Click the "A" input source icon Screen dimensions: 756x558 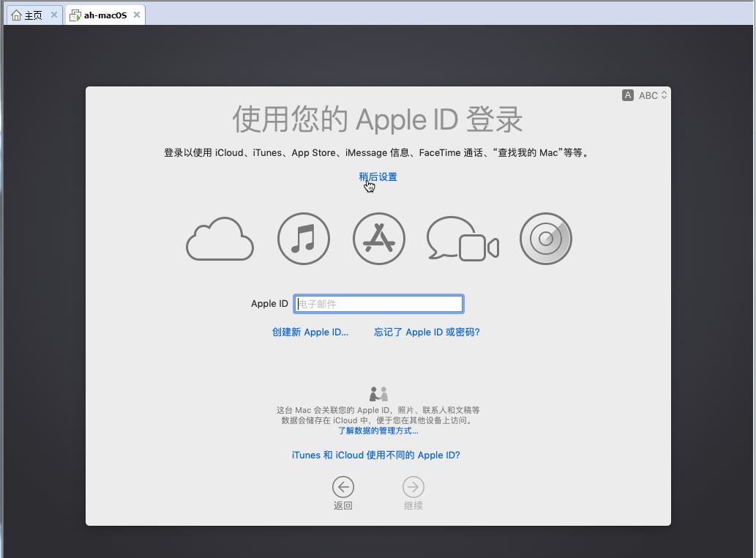[x=628, y=95]
